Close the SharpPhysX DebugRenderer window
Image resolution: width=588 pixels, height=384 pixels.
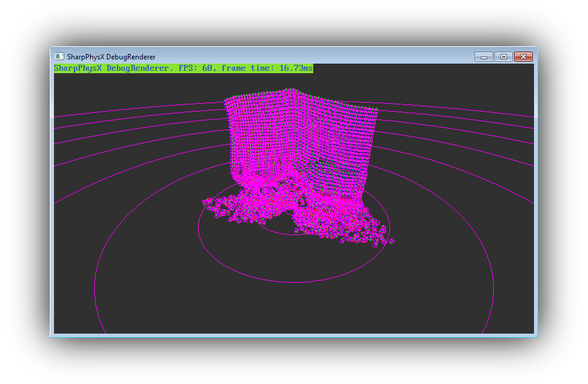point(523,56)
